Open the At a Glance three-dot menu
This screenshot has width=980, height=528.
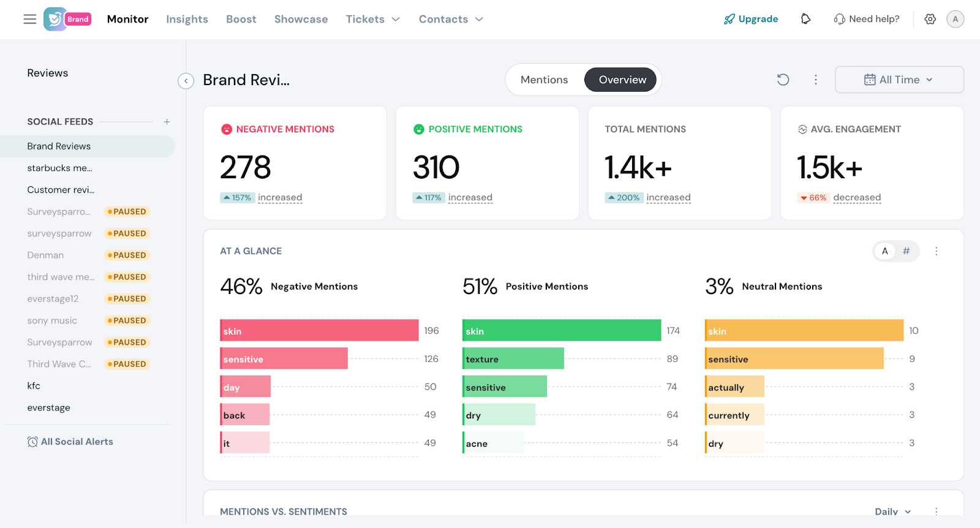pos(936,251)
